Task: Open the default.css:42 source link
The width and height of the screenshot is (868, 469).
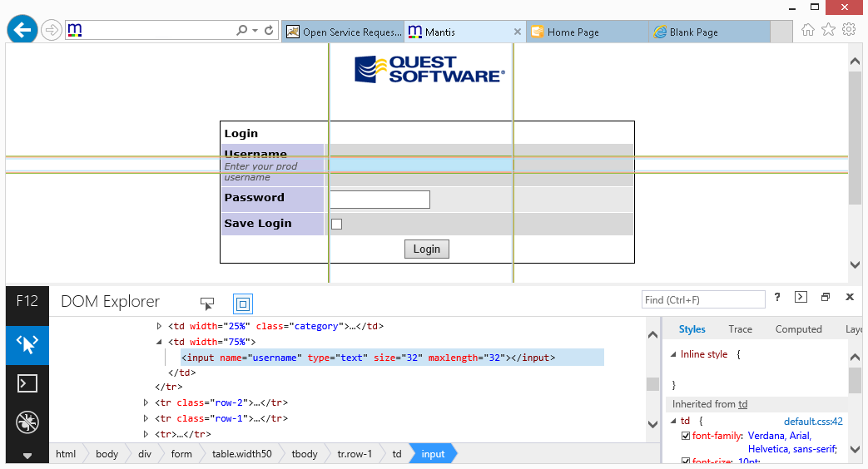Action: point(813,422)
